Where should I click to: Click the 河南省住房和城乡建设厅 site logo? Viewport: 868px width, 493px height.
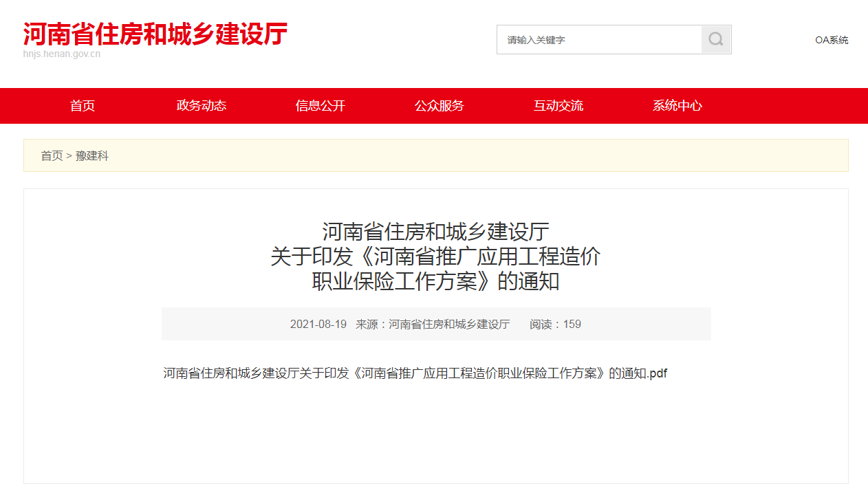tap(155, 33)
